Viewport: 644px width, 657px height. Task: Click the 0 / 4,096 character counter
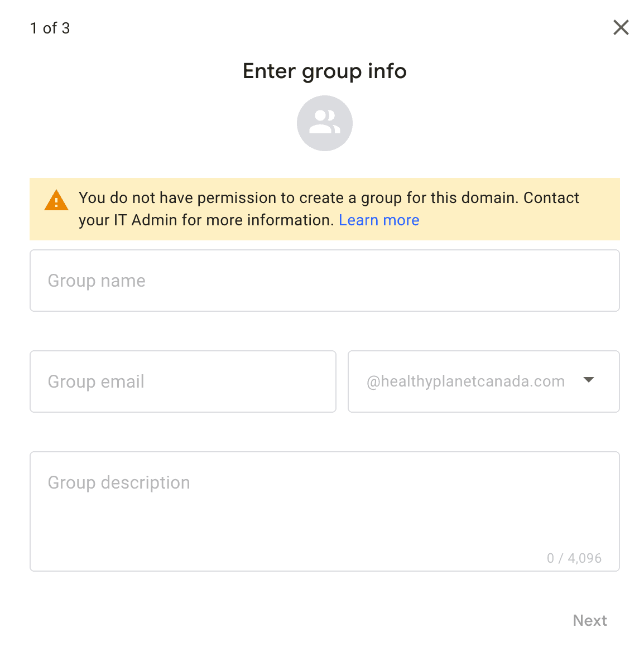[x=574, y=558]
